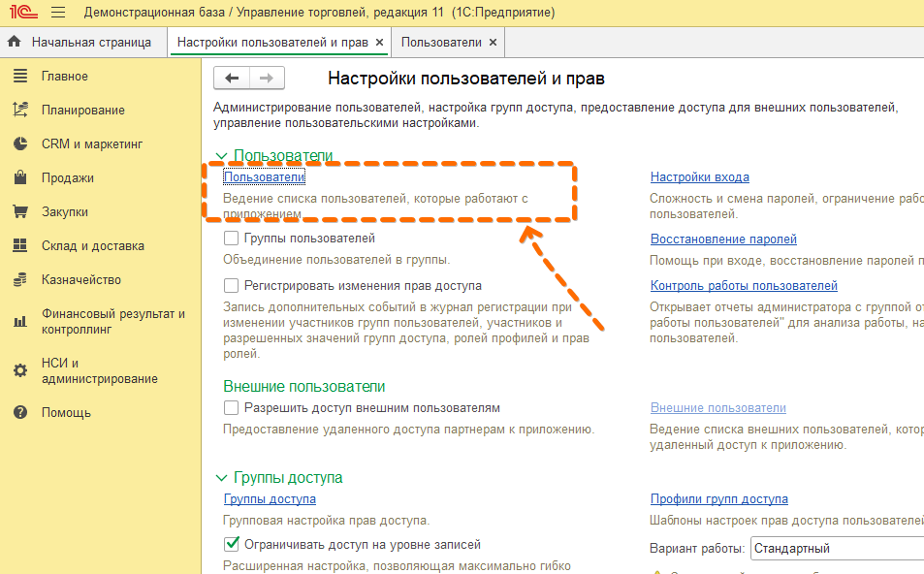924x574 pixels.
Task: Open НСИ и администрирование gear section
Action: pos(99,370)
